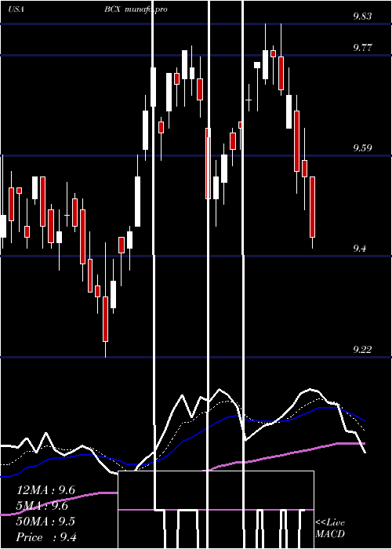Click the 12MA : 9.6 reading
Image resolution: width=392 pixels, height=549 pixels.
point(45,490)
